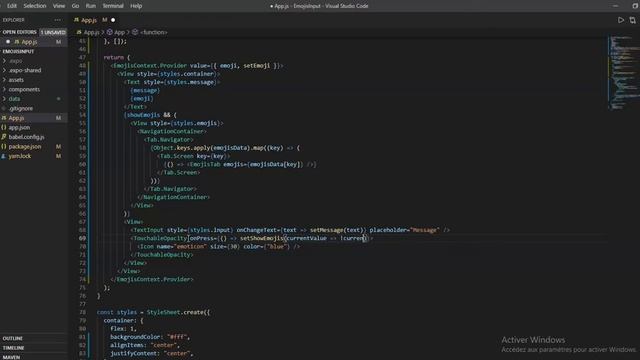The width and height of the screenshot is (640, 360).
Task: Click the package.json braces icon
Action: point(4,147)
